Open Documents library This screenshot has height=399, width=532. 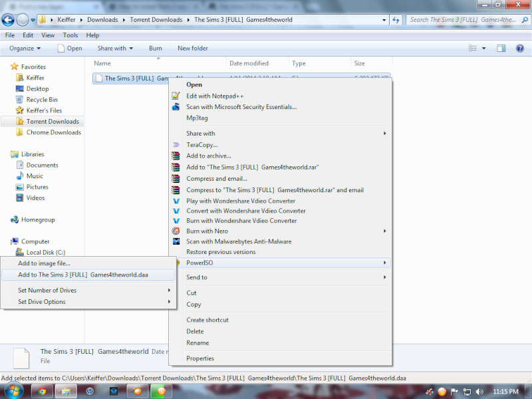[x=42, y=165]
